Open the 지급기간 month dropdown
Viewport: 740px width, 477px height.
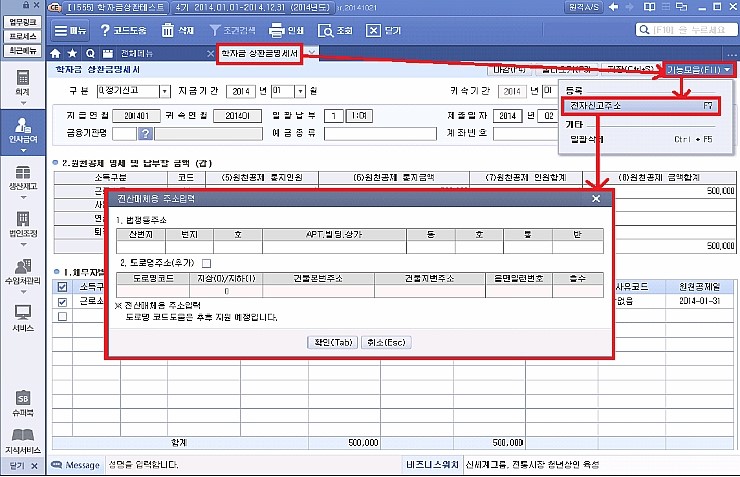(x=300, y=91)
